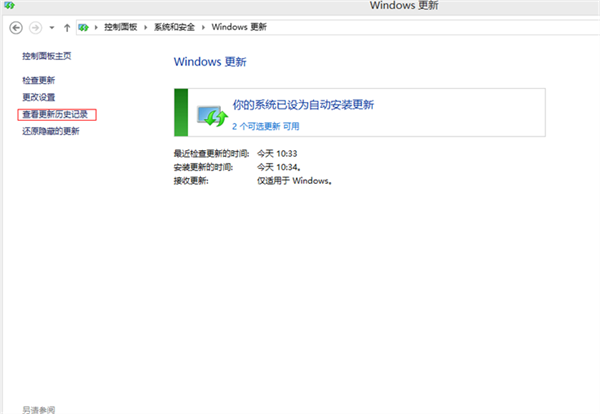Open 控制面板主页 in the sidebar
Screen dimensions: 600x414
point(47,56)
